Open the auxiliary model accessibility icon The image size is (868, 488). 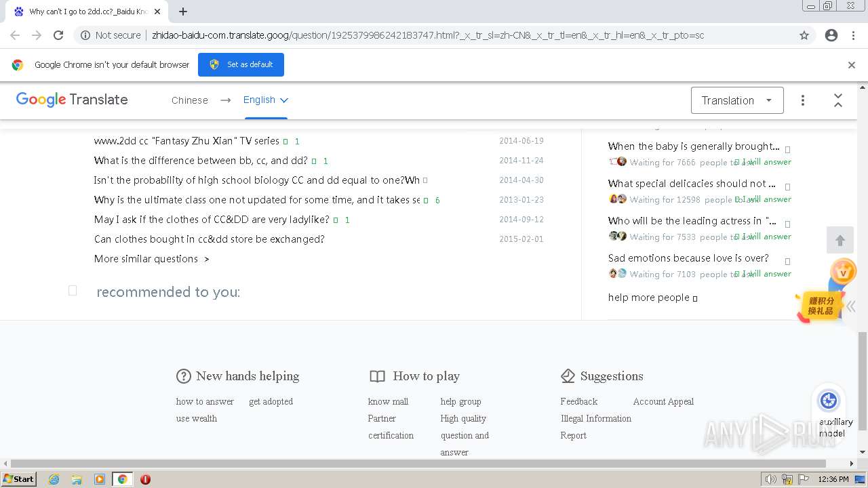829,401
